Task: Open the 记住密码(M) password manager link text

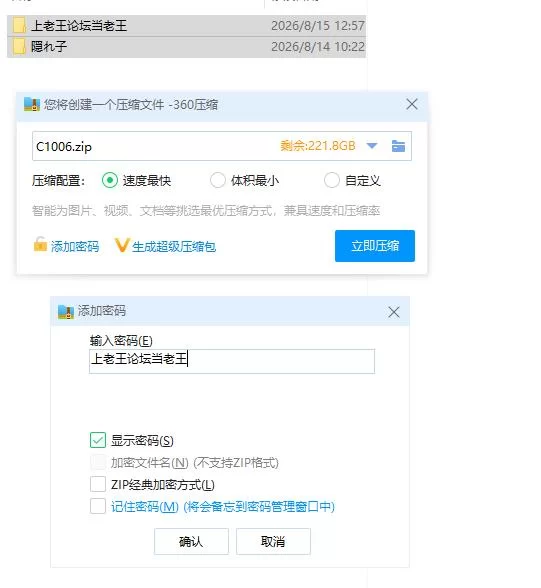Action: [223, 507]
